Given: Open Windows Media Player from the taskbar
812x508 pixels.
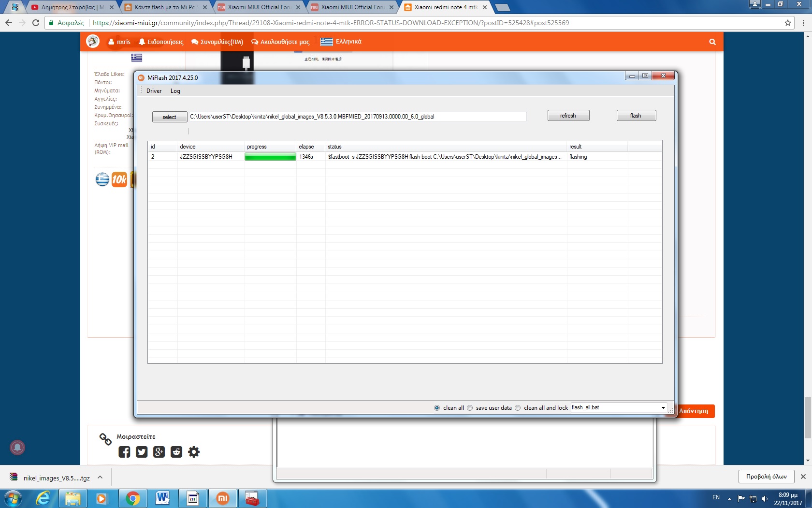Looking at the screenshot, I should [101, 498].
